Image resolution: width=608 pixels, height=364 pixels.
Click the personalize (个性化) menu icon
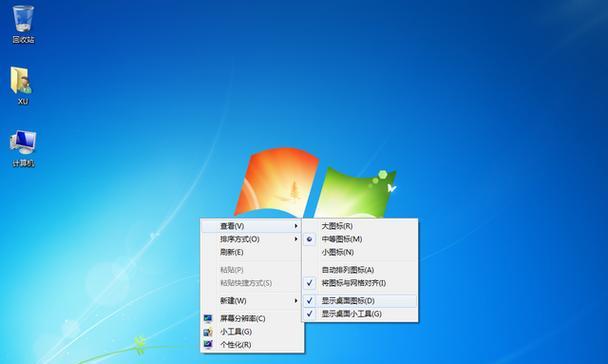click(208, 345)
